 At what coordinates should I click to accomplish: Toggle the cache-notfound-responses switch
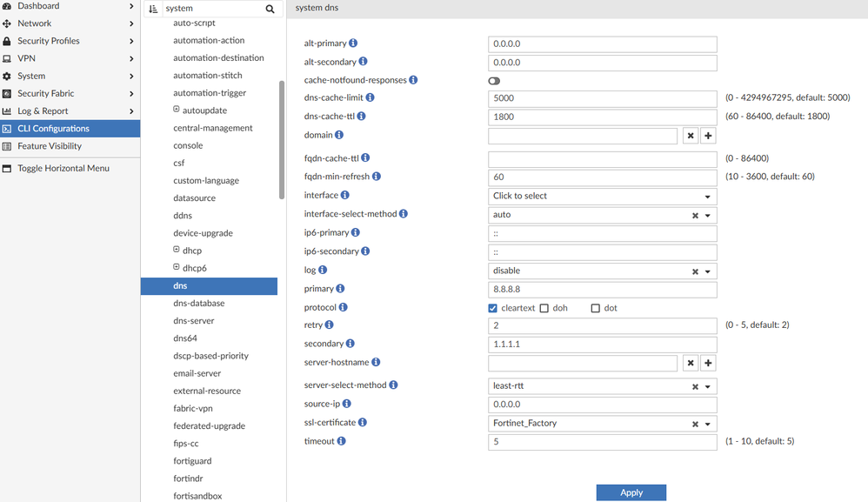[494, 81]
